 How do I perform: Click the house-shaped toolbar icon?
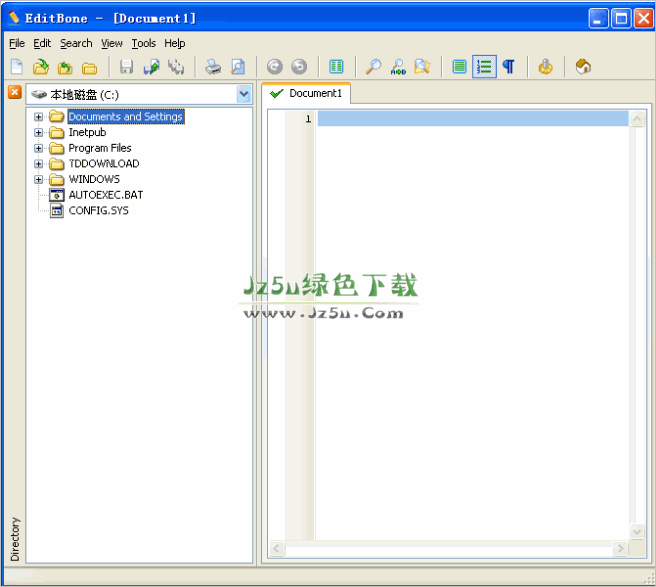(x=583, y=67)
